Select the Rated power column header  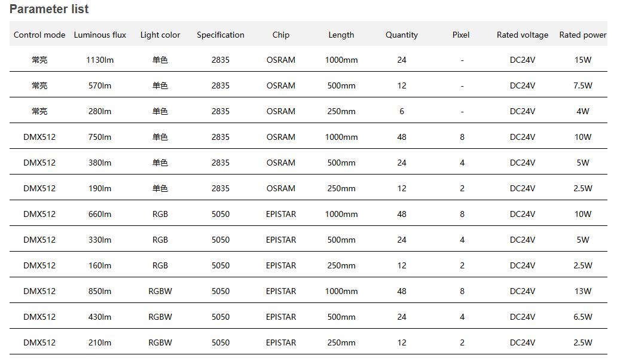pyautogui.click(x=583, y=35)
